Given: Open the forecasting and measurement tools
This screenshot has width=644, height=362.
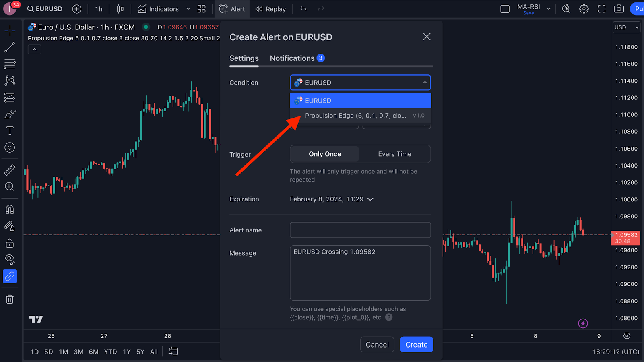Looking at the screenshot, I should click(10, 97).
